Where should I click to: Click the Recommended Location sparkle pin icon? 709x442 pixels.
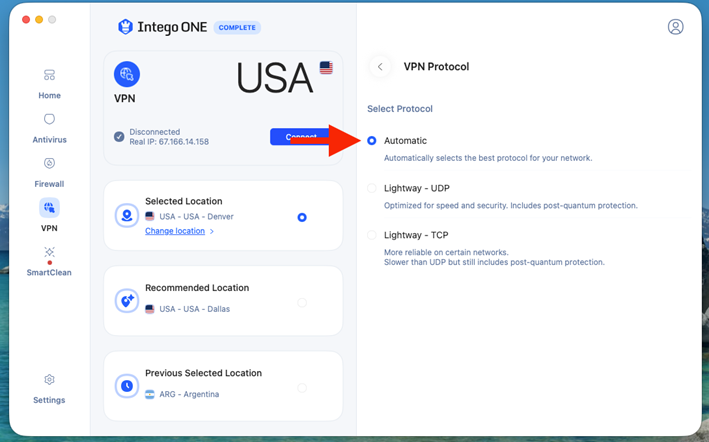127,301
